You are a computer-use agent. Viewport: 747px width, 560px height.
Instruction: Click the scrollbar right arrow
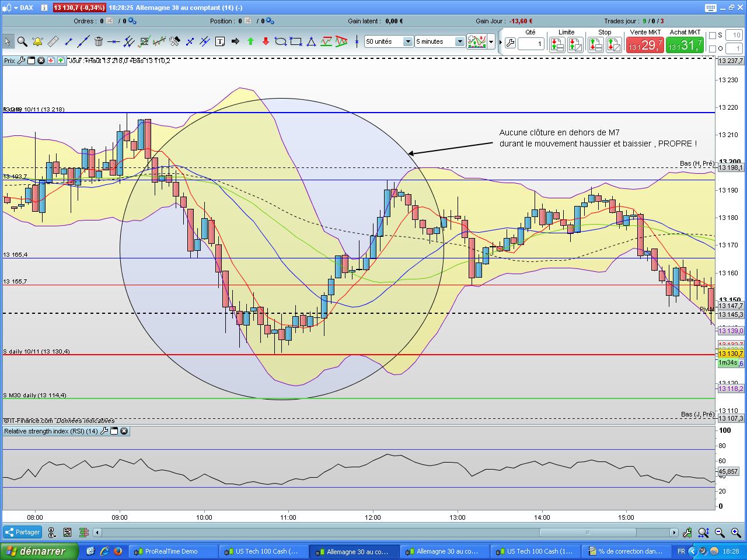tap(674, 532)
